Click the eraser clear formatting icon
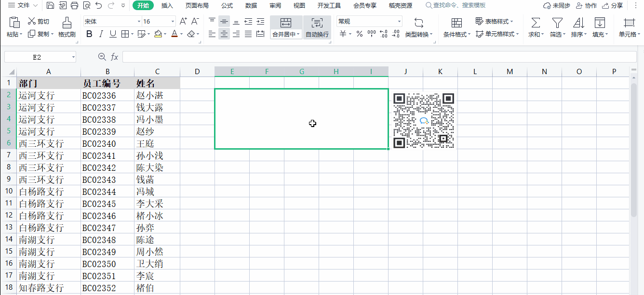 pos(191,34)
